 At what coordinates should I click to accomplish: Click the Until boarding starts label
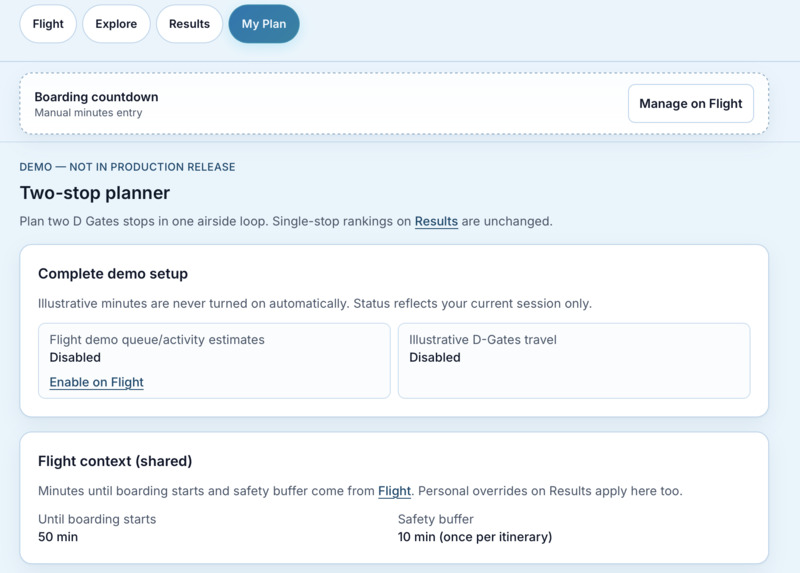[x=97, y=519]
